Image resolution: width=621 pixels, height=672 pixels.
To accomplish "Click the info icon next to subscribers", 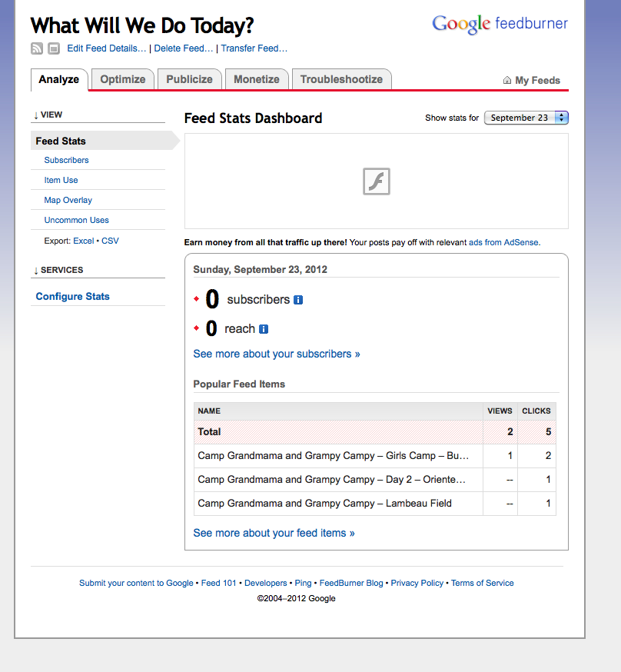I will pos(298,300).
